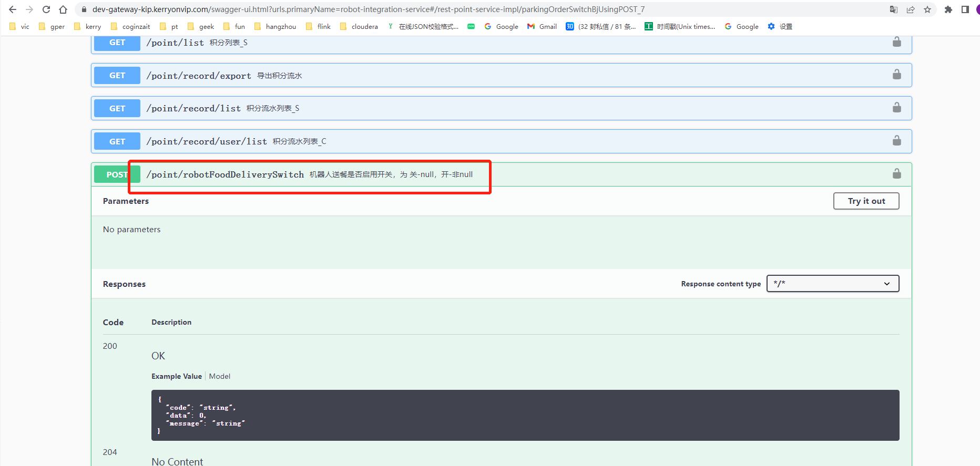
Task: Collapse the POST /point/robotFoodDeliverySwitch operation
Action: [x=501, y=174]
